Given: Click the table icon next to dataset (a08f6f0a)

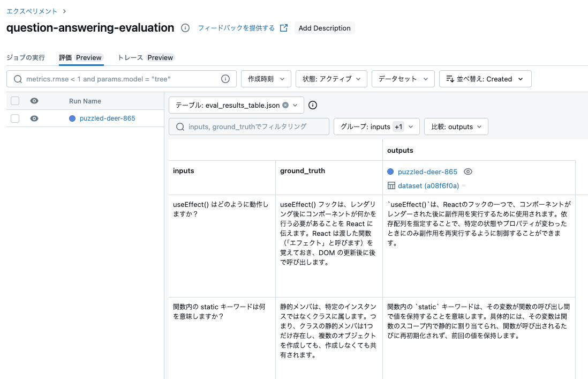Looking at the screenshot, I should pos(390,185).
